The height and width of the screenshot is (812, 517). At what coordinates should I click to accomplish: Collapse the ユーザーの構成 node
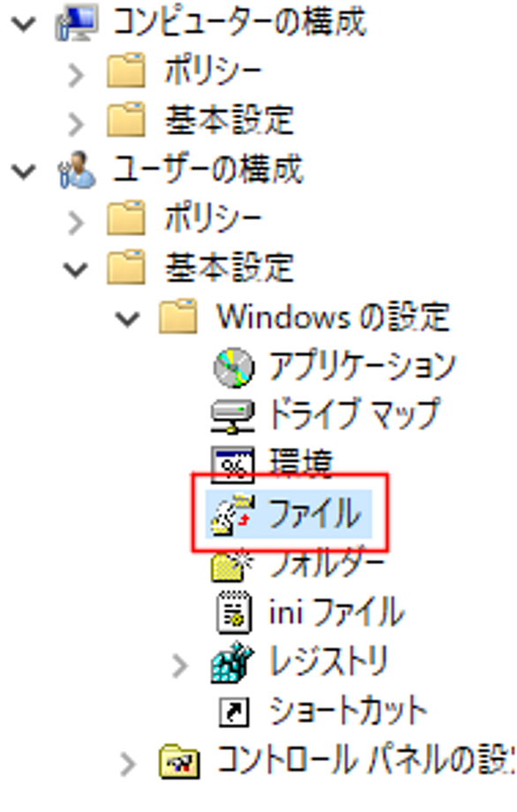pos(24,170)
